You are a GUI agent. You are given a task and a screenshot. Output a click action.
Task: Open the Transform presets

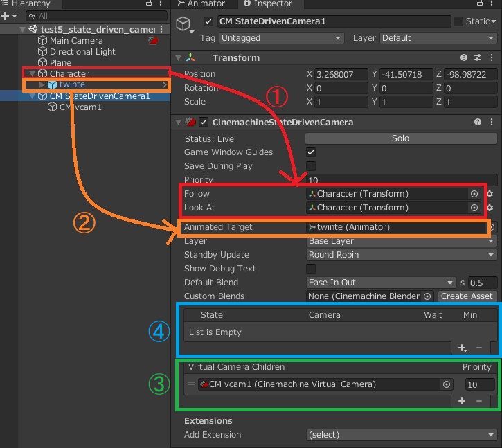[478, 57]
